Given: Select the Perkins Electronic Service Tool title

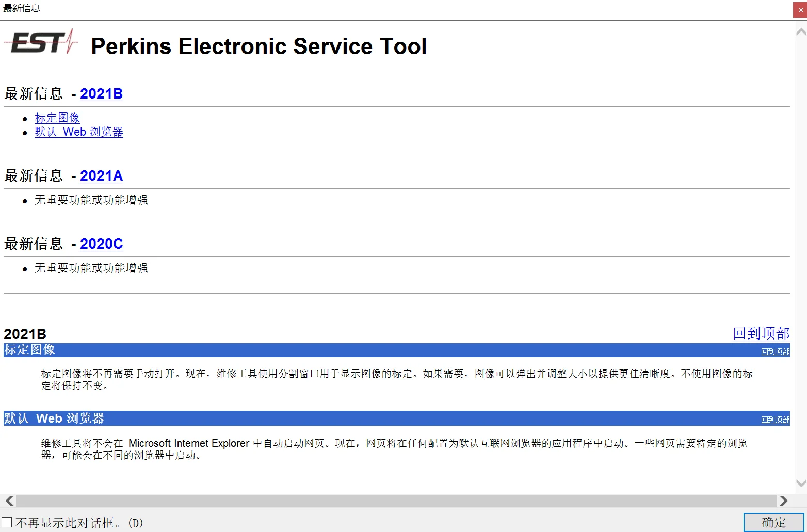Looking at the screenshot, I should click(259, 46).
